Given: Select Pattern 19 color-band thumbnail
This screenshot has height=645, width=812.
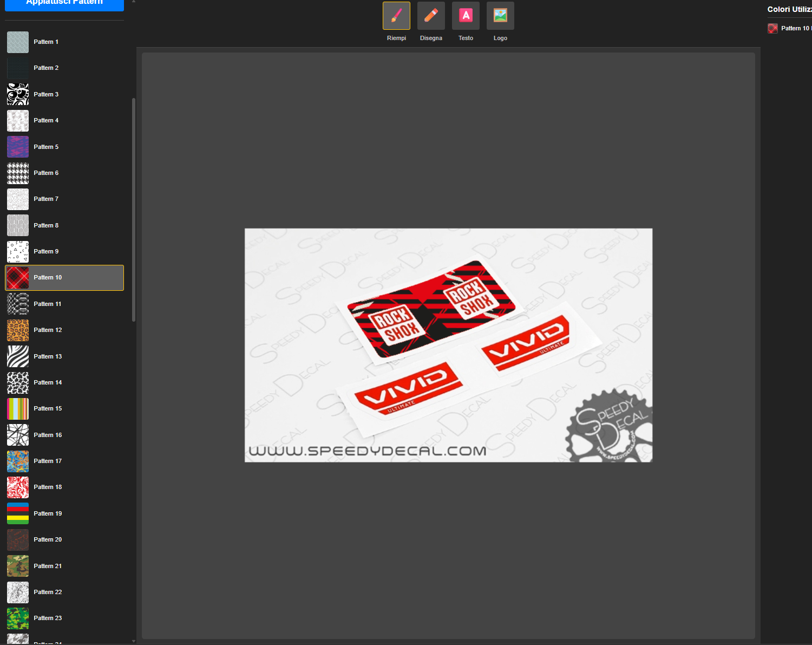Looking at the screenshot, I should coord(18,513).
